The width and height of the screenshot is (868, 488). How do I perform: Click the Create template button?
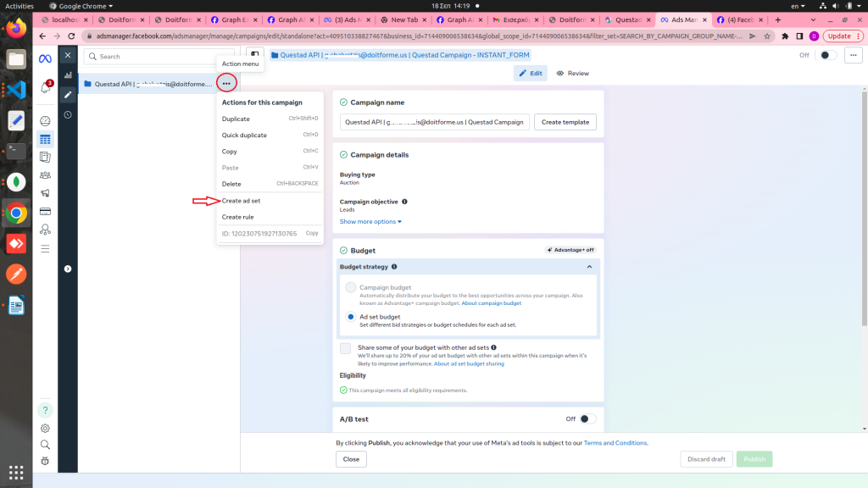565,122
